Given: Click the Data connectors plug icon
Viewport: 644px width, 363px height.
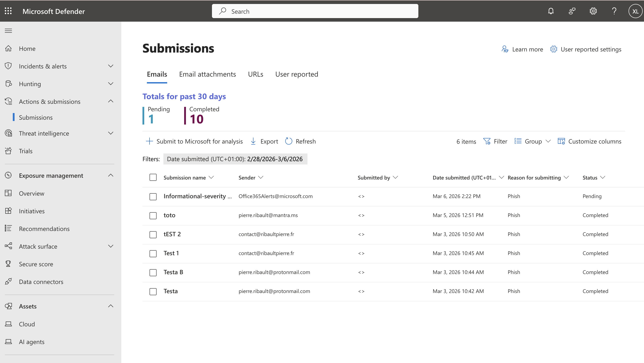Looking at the screenshot, I should (x=9, y=281).
